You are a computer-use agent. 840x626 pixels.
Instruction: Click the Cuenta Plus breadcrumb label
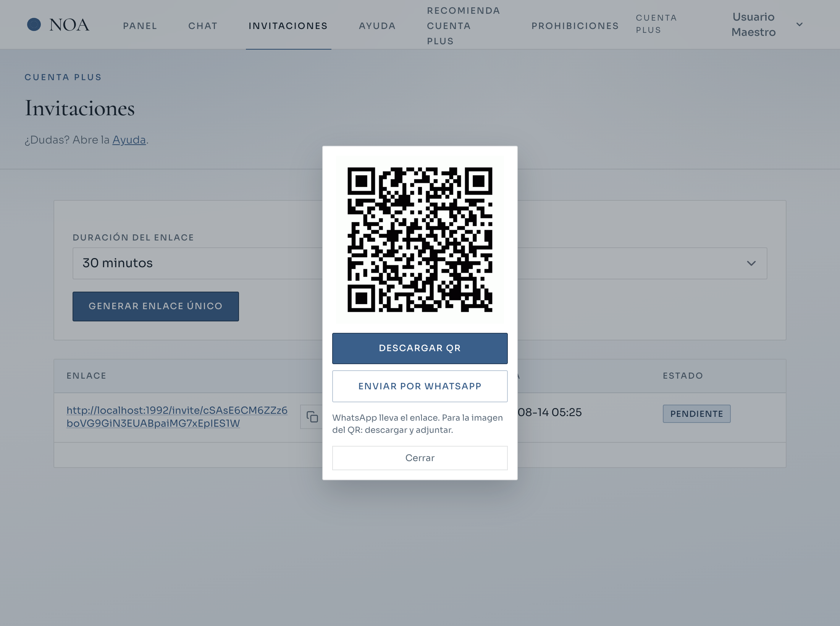tap(63, 77)
